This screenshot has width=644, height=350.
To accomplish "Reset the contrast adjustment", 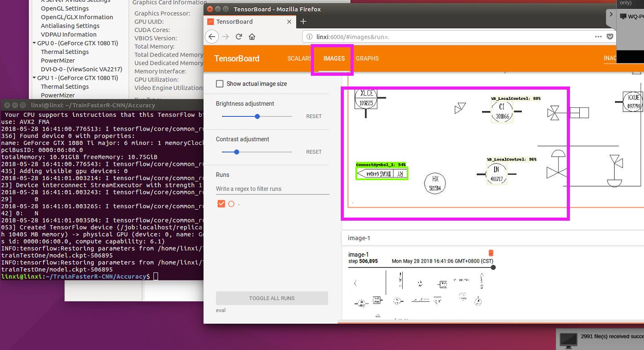I will pos(314,152).
